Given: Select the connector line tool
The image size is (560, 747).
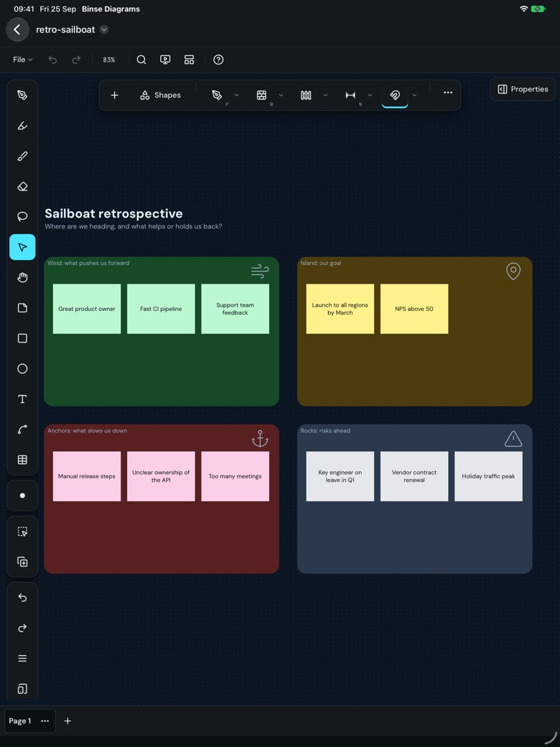Looking at the screenshot, I should (22, 430).
